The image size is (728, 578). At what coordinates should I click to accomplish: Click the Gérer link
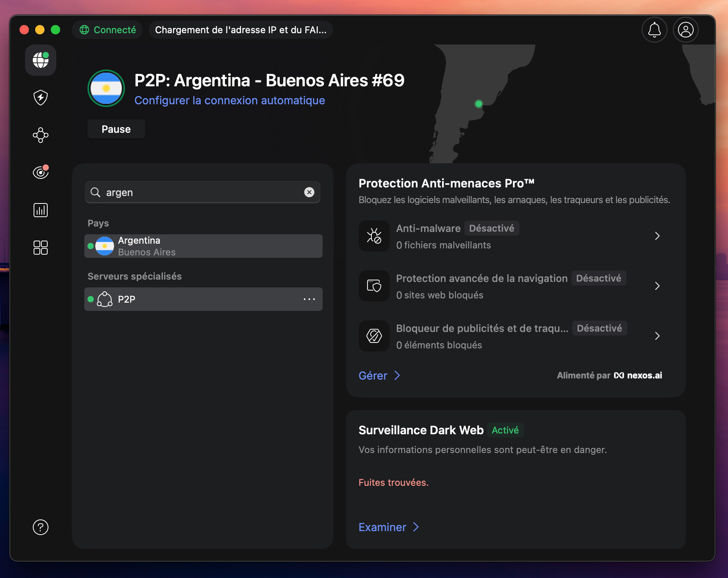[373, 375]
